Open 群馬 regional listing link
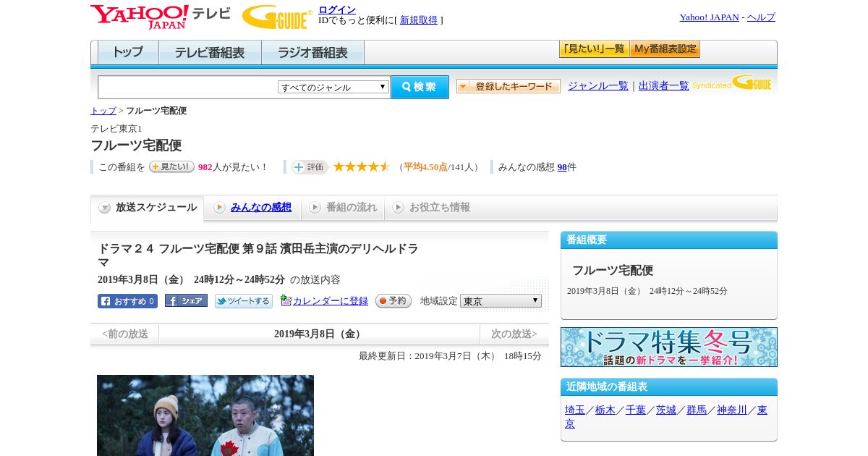868x456 pixels. coord(697,410)
